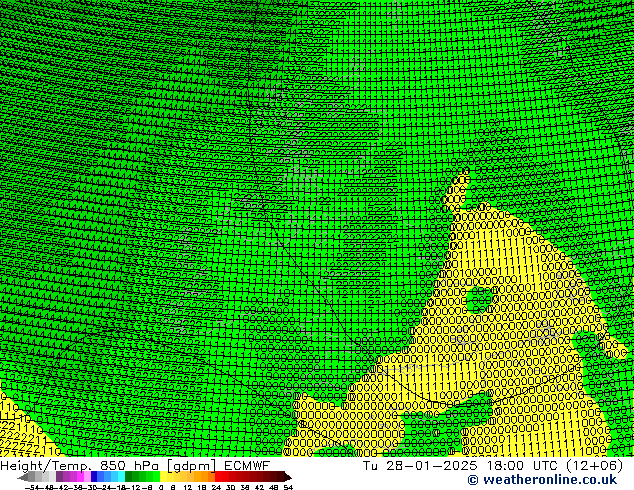Select the cyan segment of the legend

pos(121,477)
